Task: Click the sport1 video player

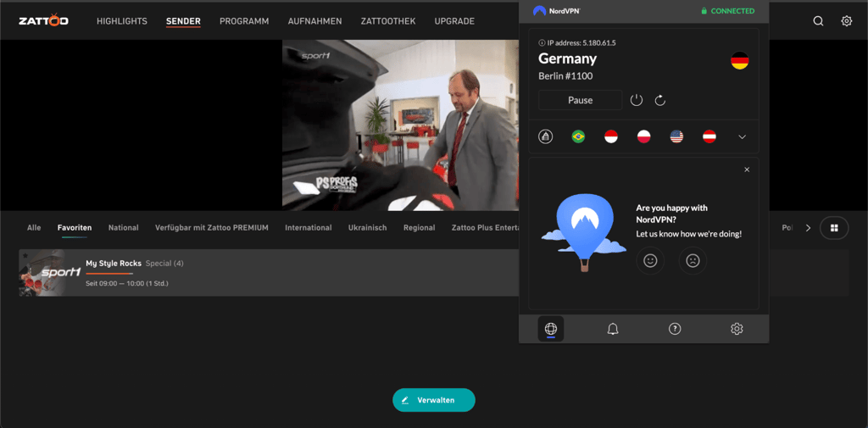Action: tap(400, 125)
